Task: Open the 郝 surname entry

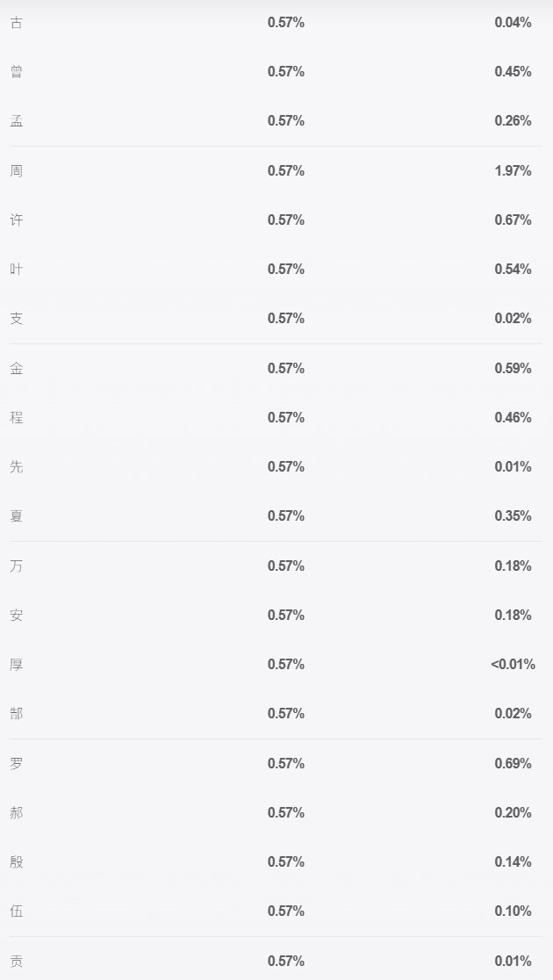Action: 17,812
